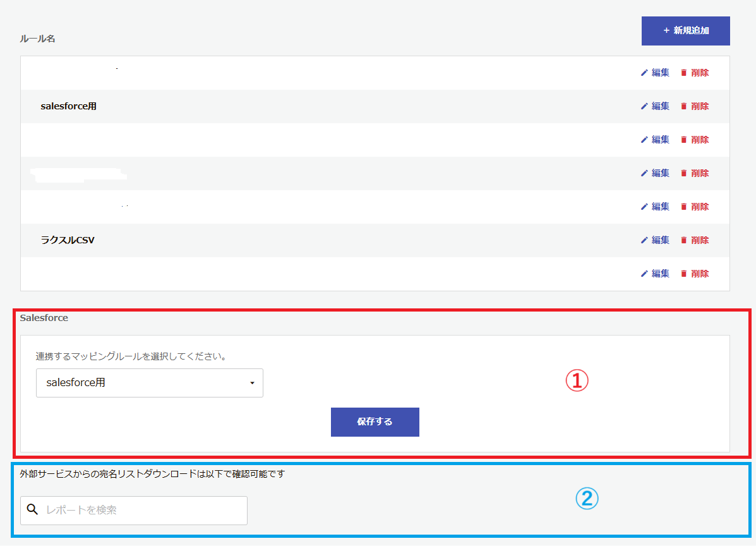Click trash icon in first rule row
The image size is (756, 546).
tap(683, 73)
